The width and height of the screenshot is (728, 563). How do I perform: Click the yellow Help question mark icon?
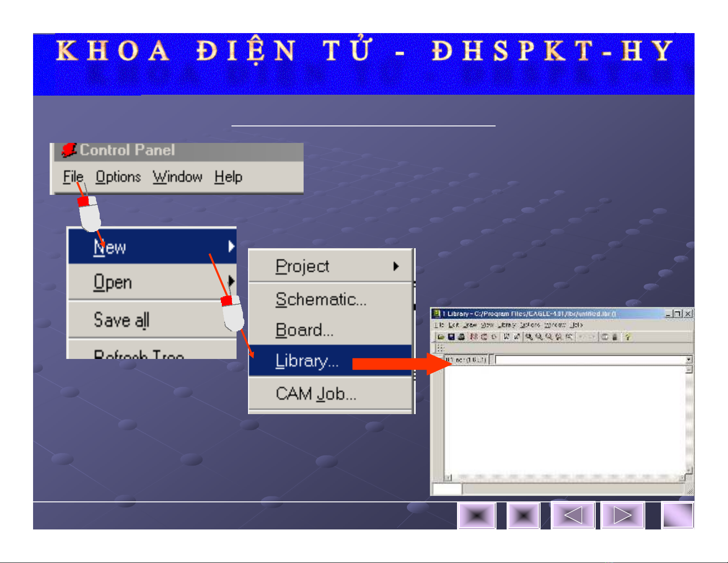pyautogui.click(x=628, y=337)
